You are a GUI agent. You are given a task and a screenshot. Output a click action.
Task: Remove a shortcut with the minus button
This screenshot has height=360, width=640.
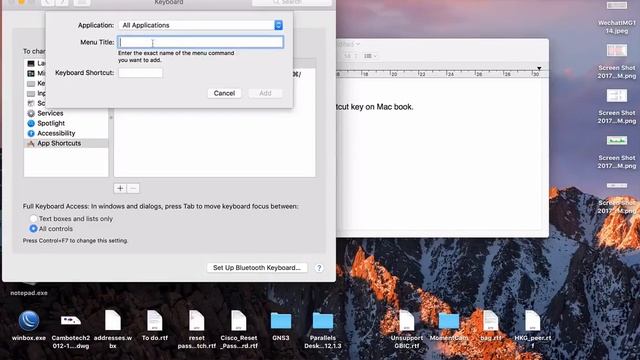(x=133, y=188)
